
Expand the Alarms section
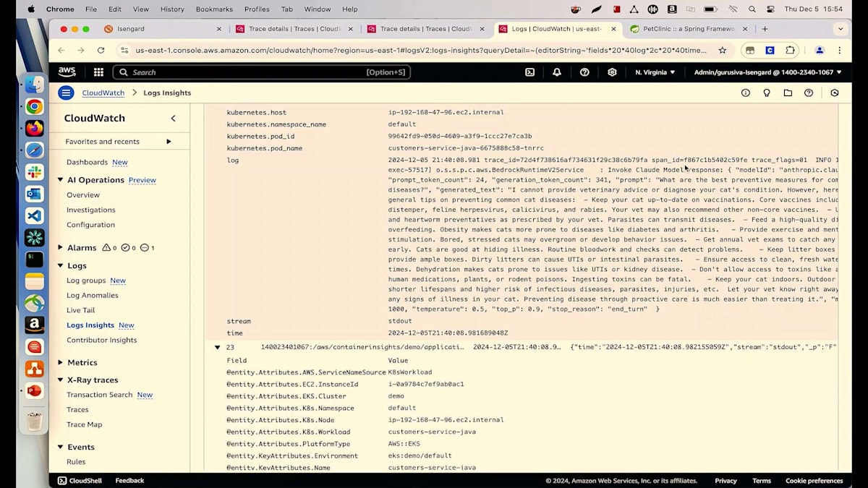(x=61, y=247)
